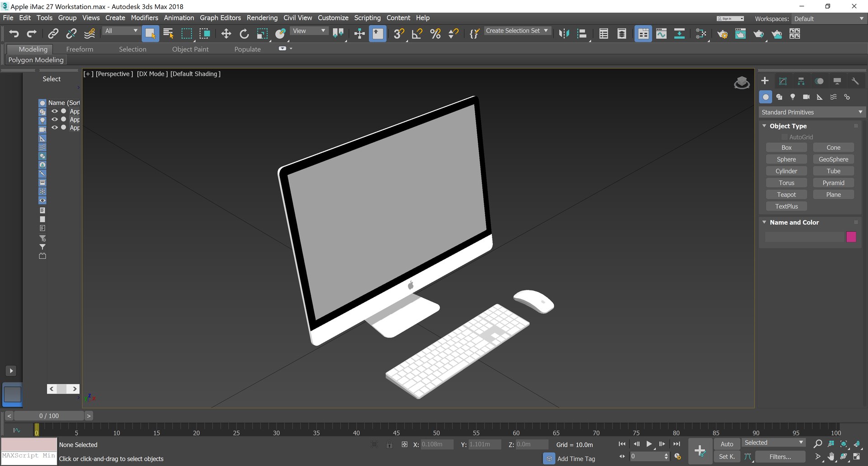Screen dimensions: 868x466
Task: Open the Sign In dropdown
Action: point(730,19)
